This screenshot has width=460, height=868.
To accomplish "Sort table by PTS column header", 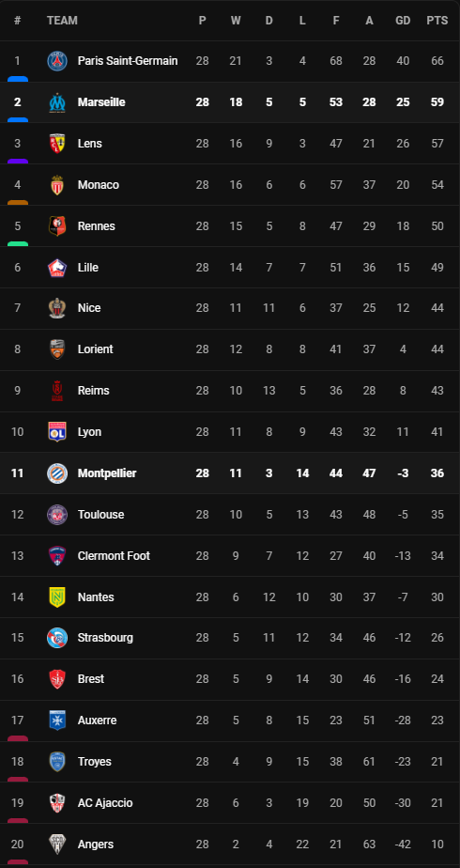I will 437,21.
